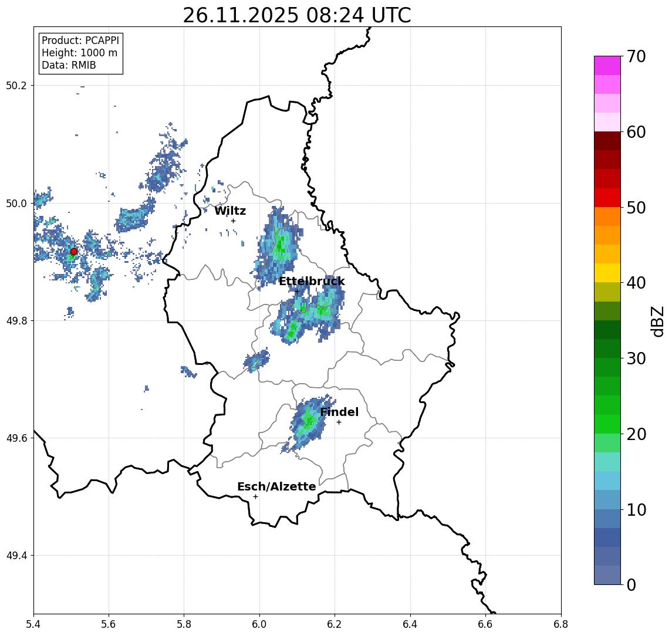Click the yellow colorbar swatch above 40

coord(607,273)
